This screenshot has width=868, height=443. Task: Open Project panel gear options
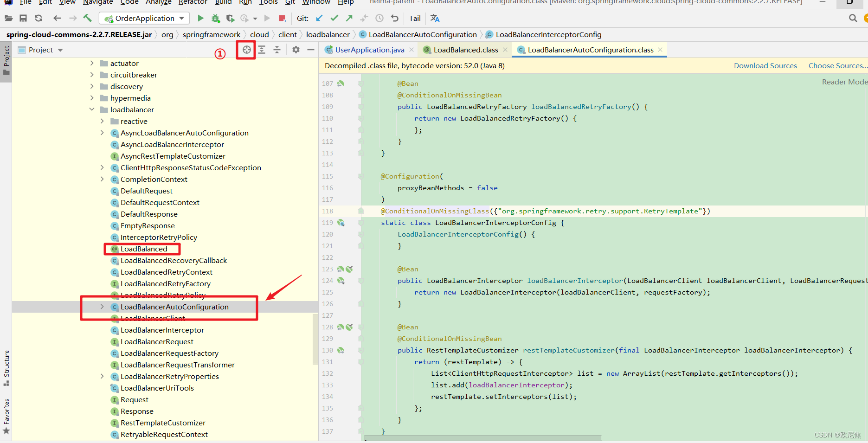[x=296, y=50]
